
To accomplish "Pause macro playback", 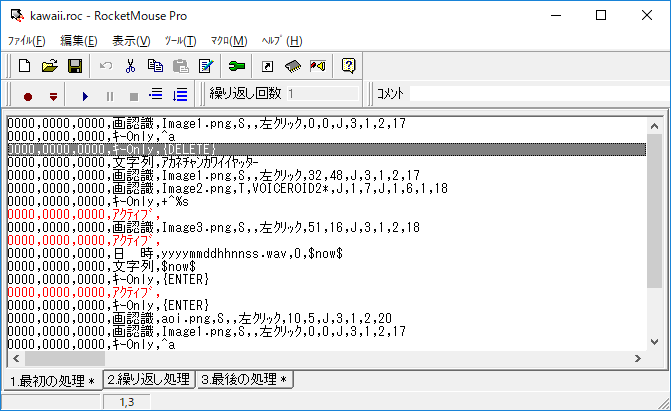I will coord(110,97).
